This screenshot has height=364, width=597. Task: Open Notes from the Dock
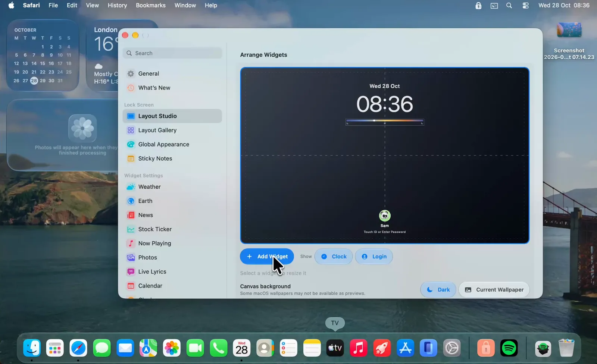(312, 348)
